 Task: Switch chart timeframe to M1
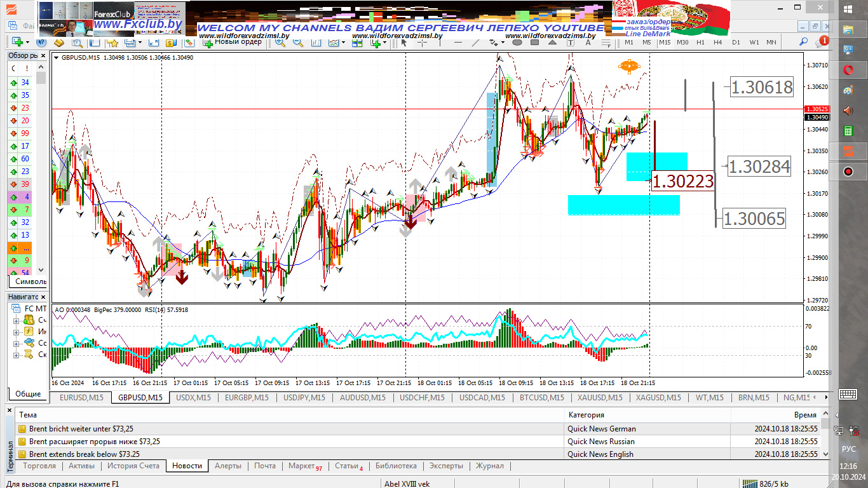(628, 43)
